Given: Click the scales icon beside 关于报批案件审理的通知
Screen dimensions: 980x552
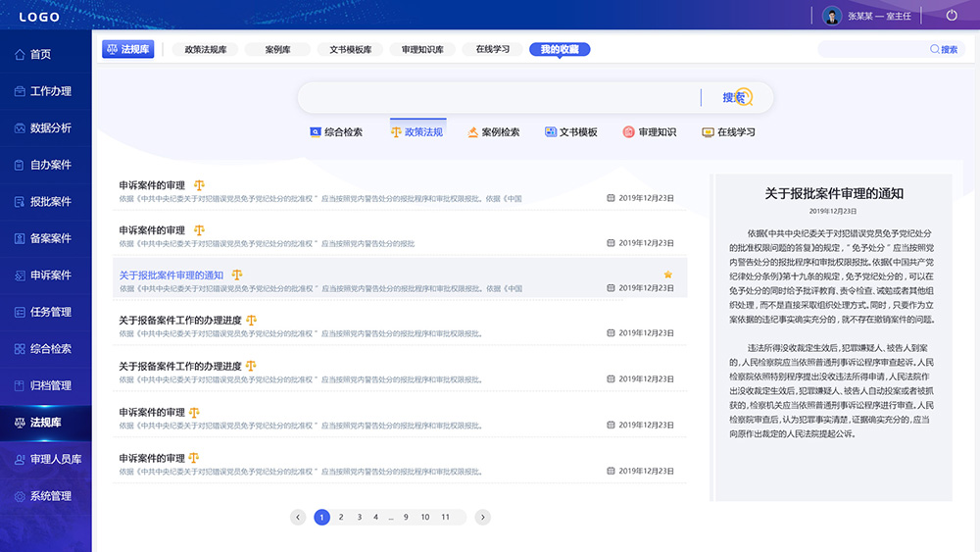Looking at the screenshot, I should pos(237,276).
